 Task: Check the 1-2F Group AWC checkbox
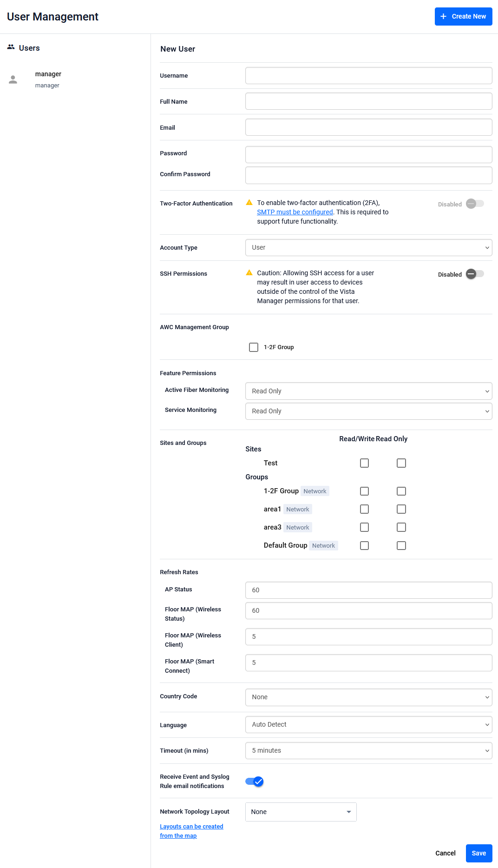pos(254,347)
